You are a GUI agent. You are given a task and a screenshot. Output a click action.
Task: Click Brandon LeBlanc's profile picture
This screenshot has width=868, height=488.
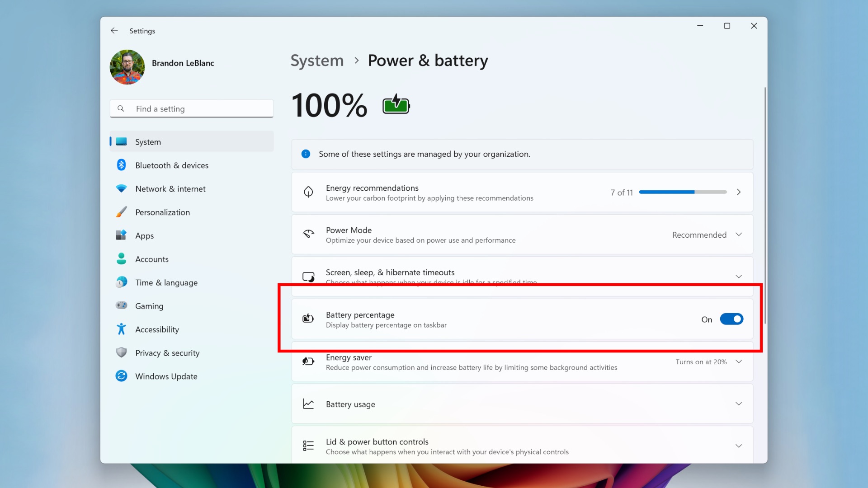pos(127,67)
